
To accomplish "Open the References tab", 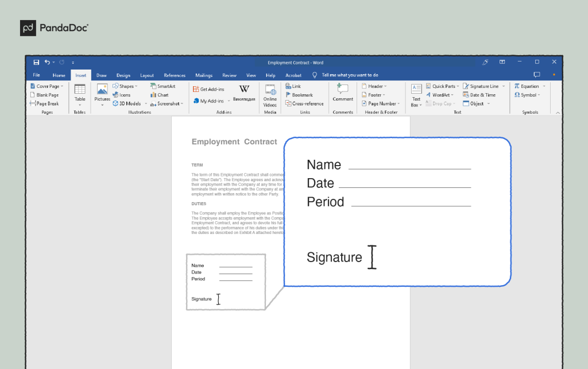I will coord(175,75).
